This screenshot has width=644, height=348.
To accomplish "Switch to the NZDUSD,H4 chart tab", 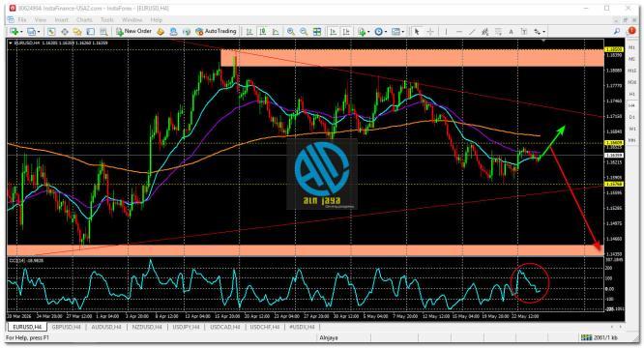I will click(147, 327).
